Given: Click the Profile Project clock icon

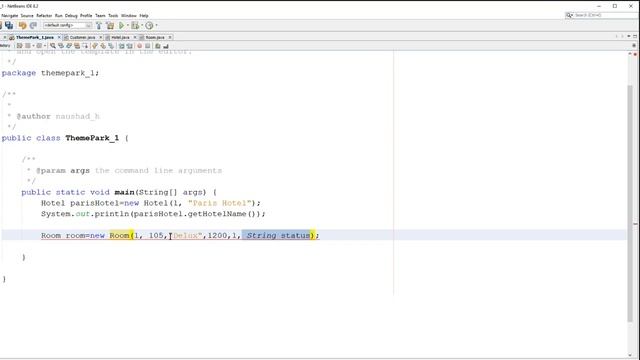Looking at the screenshot, I should tap(149, 25).
